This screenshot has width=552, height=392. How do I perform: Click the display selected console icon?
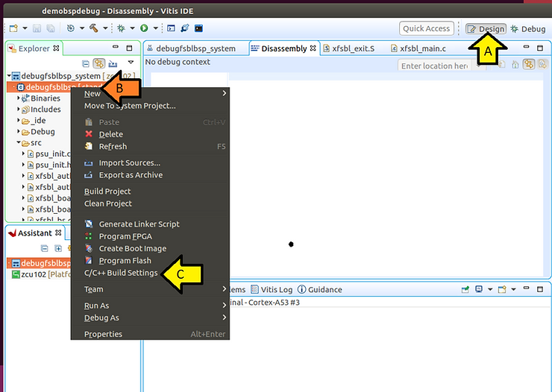479,289
